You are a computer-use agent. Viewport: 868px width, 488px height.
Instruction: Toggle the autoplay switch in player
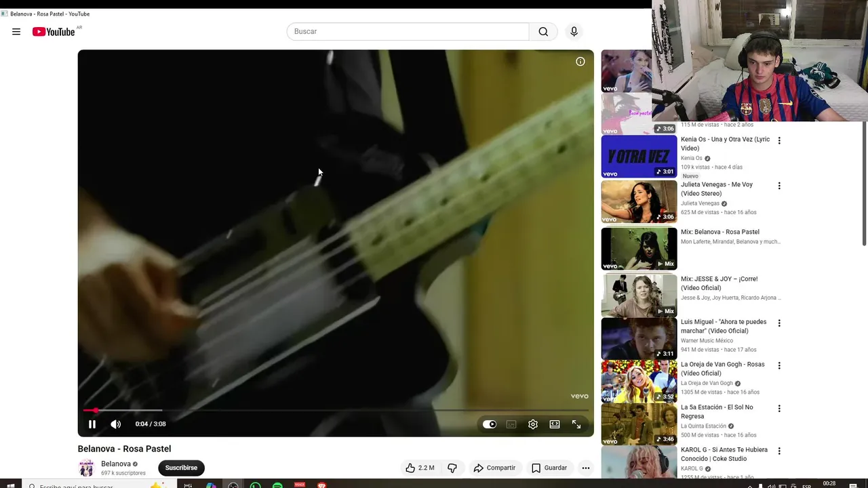click(490, 424)
